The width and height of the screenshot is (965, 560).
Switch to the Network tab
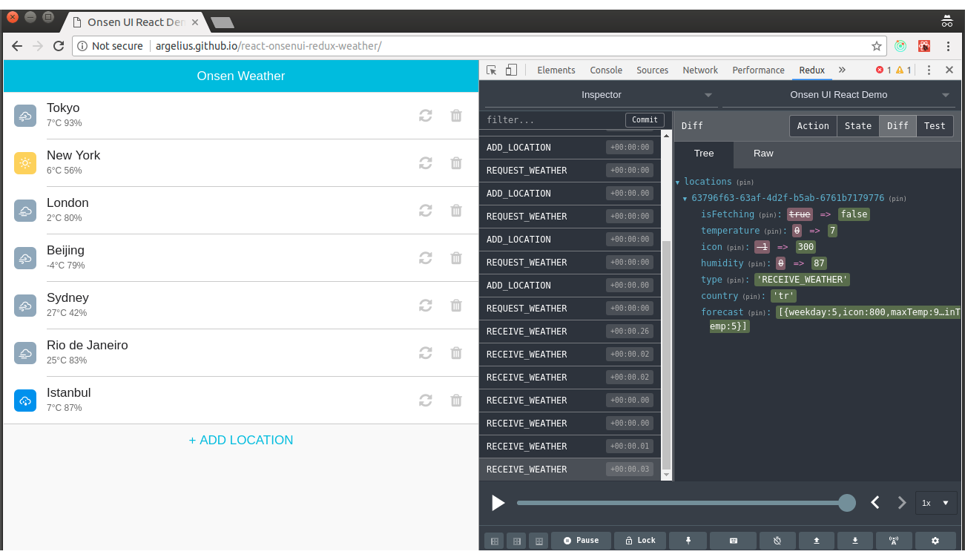click(x=700, y=70)
